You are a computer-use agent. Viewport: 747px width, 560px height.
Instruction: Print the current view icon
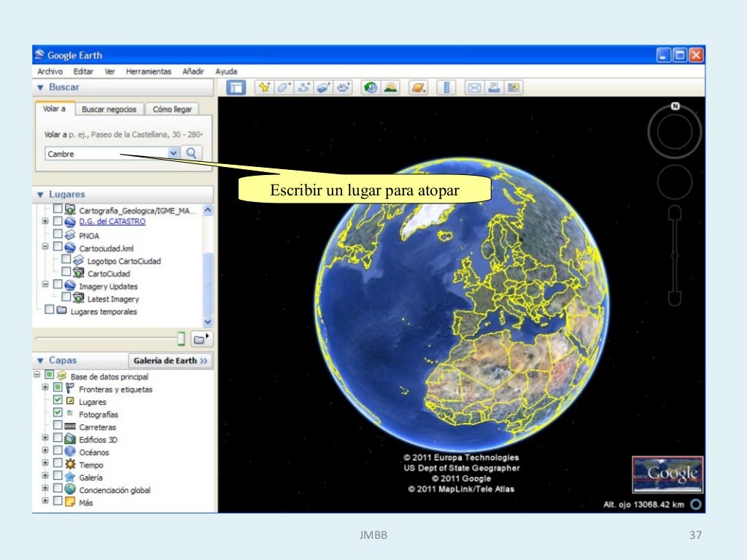click(x=494, y=87)
